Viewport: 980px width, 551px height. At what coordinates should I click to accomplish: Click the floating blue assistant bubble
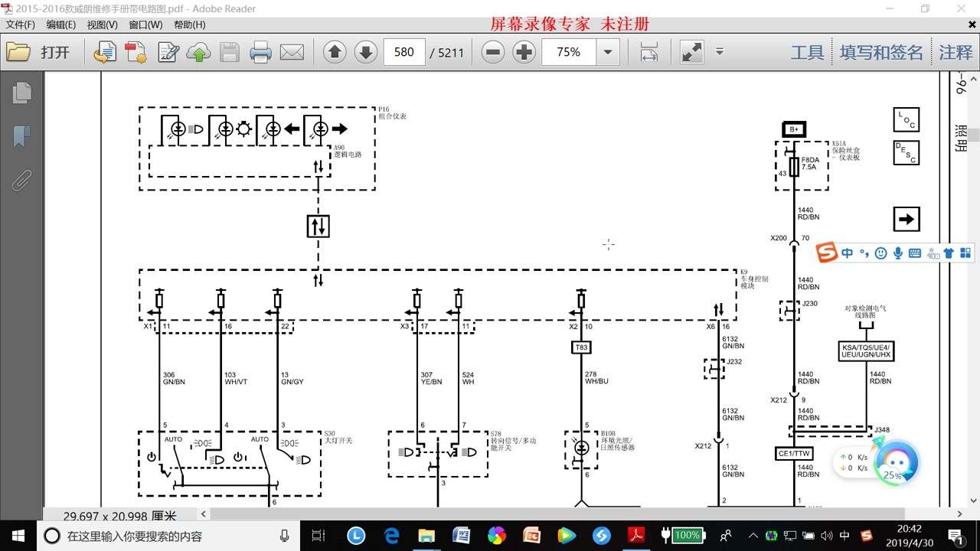[x=896, y=462]
